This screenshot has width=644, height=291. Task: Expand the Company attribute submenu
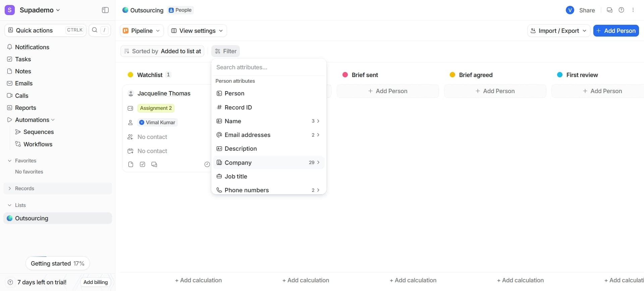[269, 162]
